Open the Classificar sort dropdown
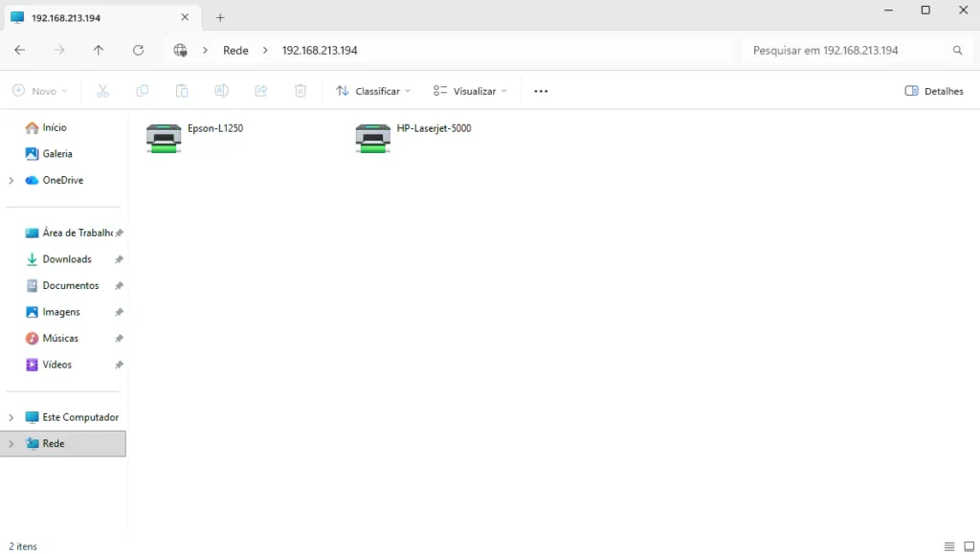980x554 pixels. pyautogui.click(x=373, y=91)
